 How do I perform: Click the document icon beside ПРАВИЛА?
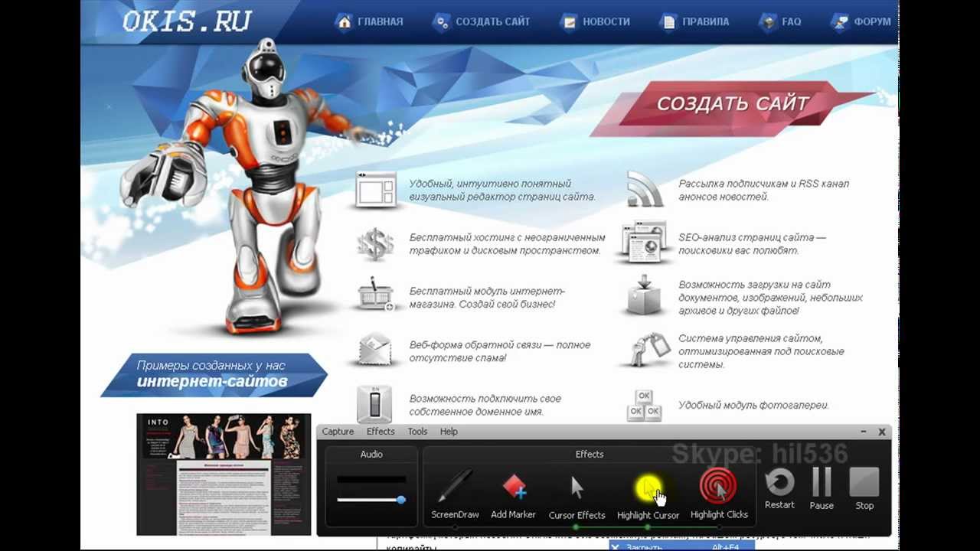pos(668,22)
